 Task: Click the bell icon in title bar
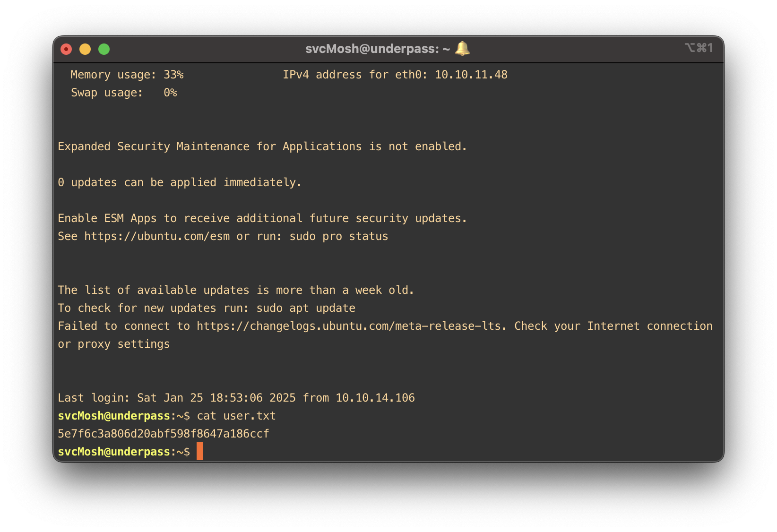462,48
